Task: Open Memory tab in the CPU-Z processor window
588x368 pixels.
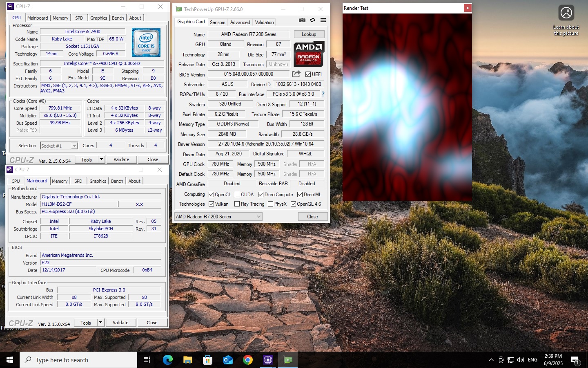Action: tap(60, 18)
